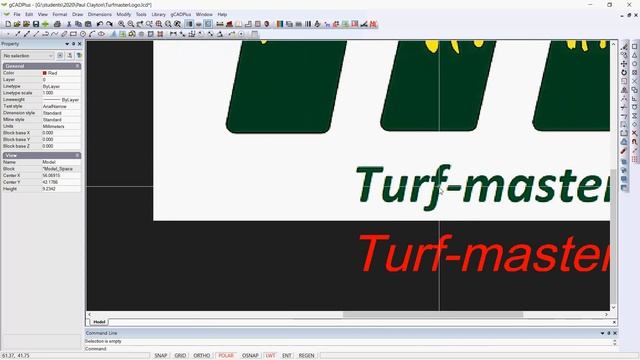Select the Rectangle draw tool
Image resolution: width=640 pixels, height=360 pixels.
click(x=73, y=34)
